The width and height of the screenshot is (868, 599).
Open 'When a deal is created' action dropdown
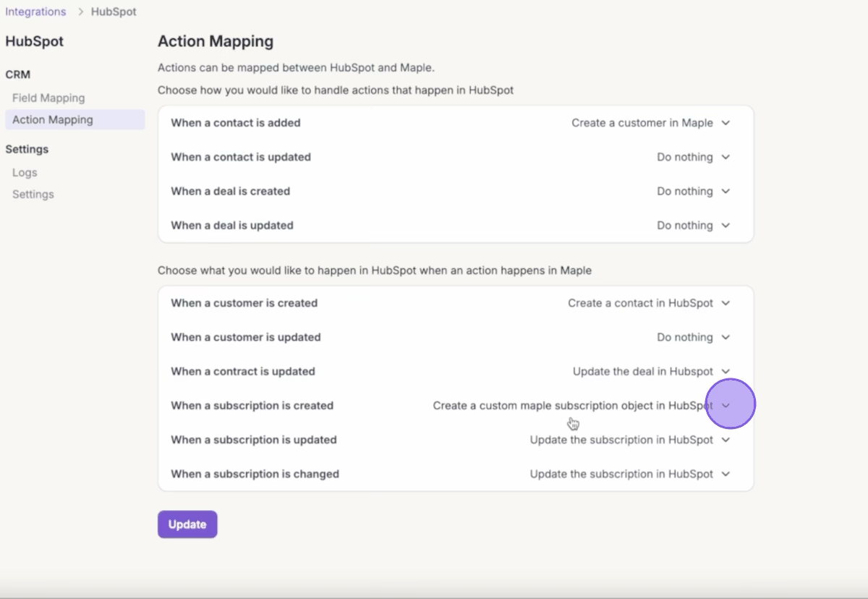click(x=726, y=191)
